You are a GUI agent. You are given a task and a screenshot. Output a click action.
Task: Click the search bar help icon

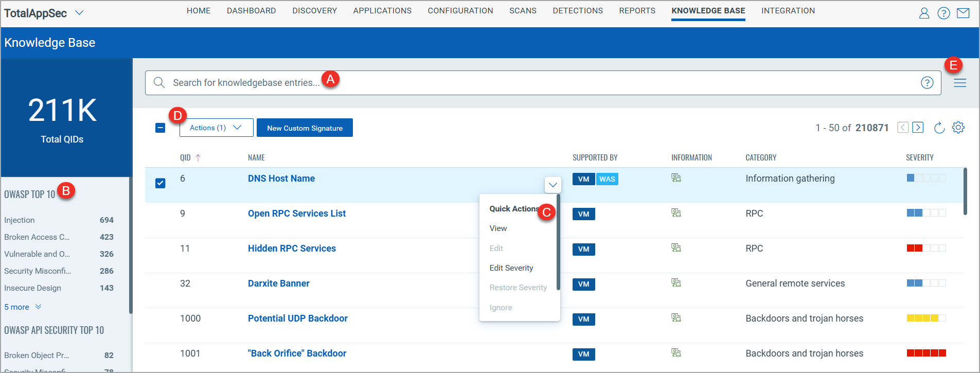click(x=927, y=82)
